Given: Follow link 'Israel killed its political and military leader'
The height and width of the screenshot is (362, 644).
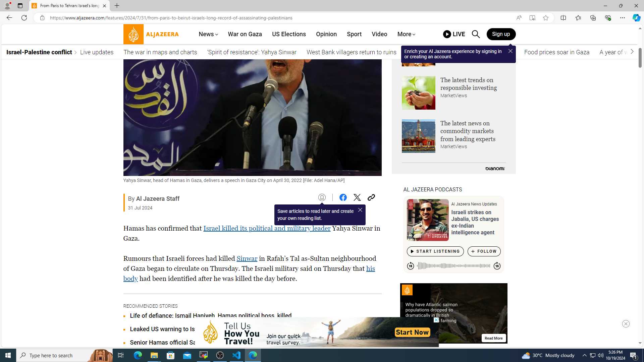Looking at the screenshot, I should click(267, 229).
